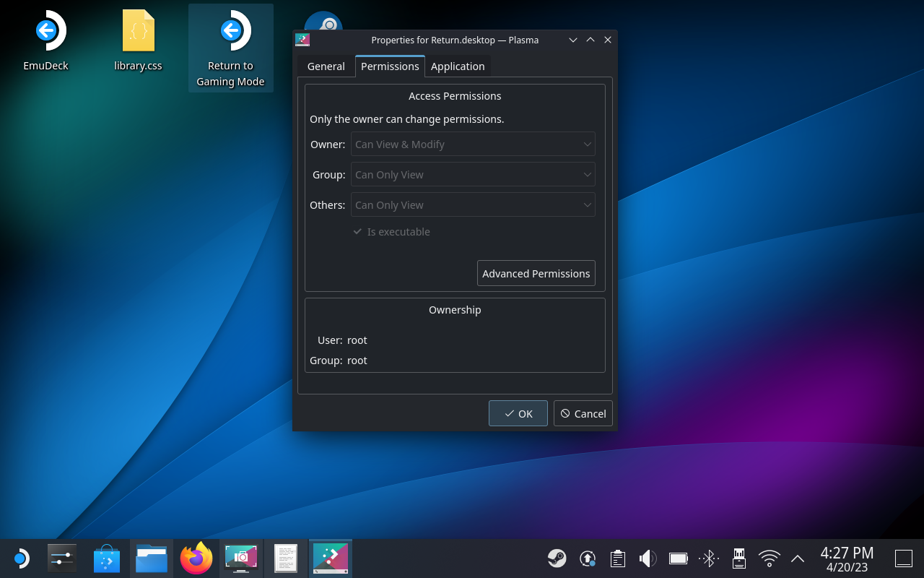Adjust volume via the speaker tray icon

click(x=648, y=558)
